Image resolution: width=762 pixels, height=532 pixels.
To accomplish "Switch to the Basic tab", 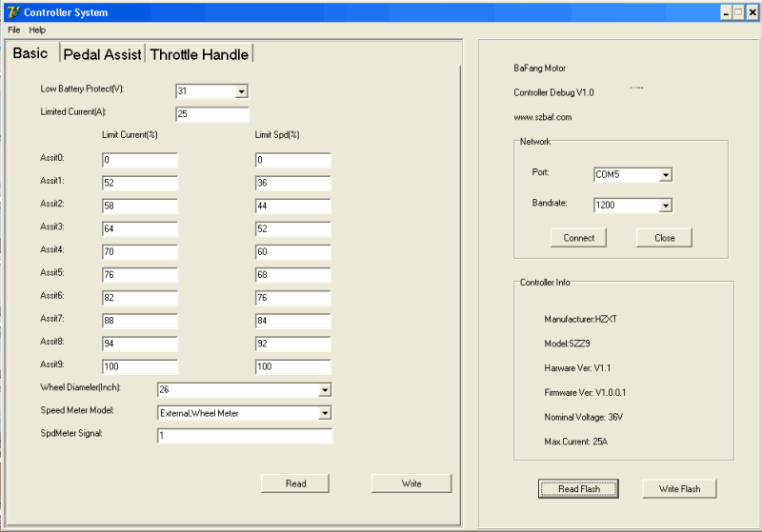I will coord(30,53).
